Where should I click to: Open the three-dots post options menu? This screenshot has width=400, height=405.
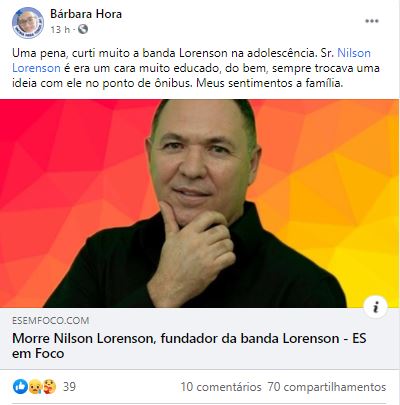point(372,21)
